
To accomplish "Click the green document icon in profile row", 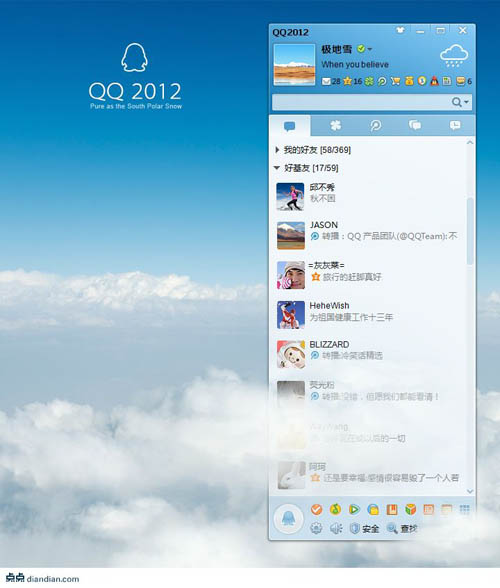I will coord(447,81).
